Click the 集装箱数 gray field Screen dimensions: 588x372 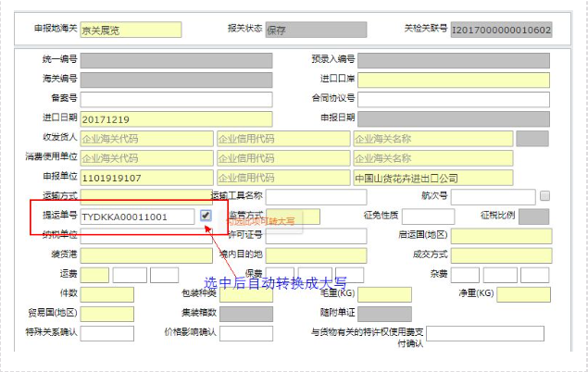coord(246,314)
